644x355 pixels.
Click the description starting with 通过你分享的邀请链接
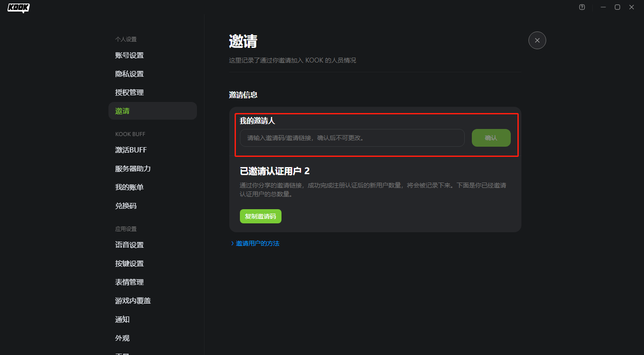click(x=373, y=190)
